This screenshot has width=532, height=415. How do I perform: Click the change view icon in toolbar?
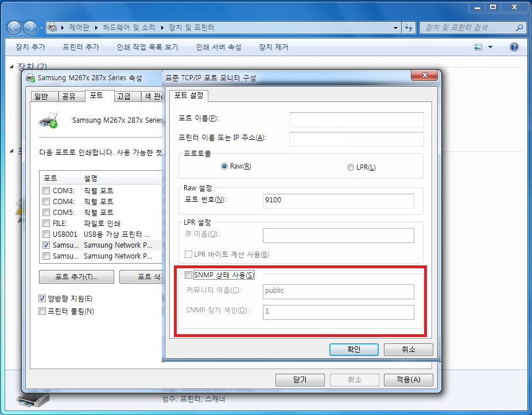478,47
